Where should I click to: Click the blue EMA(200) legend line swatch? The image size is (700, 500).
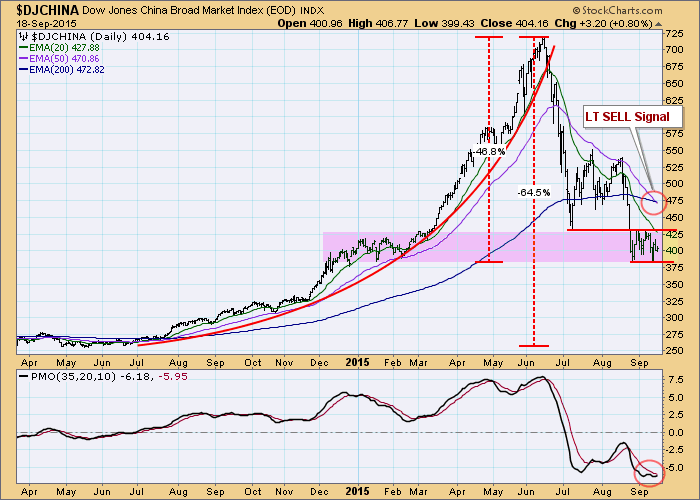tap(23, 70)
